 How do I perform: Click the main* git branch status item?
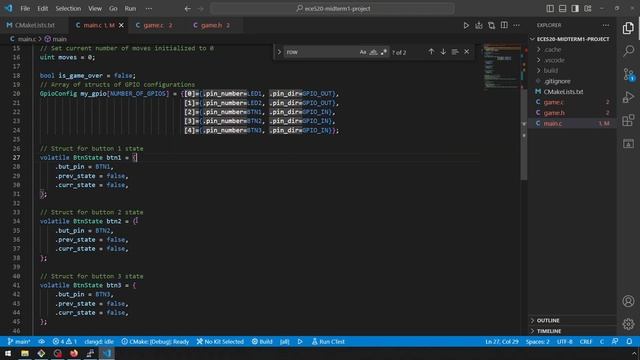(x=19, y=342)
